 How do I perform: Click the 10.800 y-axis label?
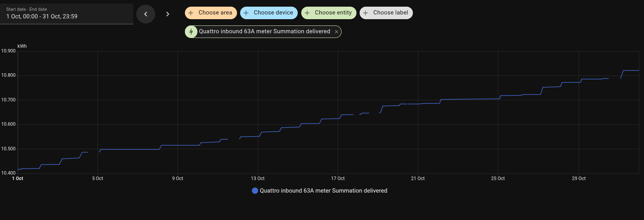tap(8, 75)
